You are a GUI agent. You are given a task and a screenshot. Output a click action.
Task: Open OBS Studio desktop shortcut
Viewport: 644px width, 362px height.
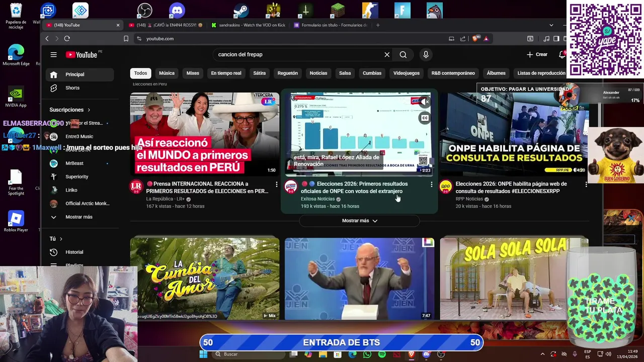[145, 10]
